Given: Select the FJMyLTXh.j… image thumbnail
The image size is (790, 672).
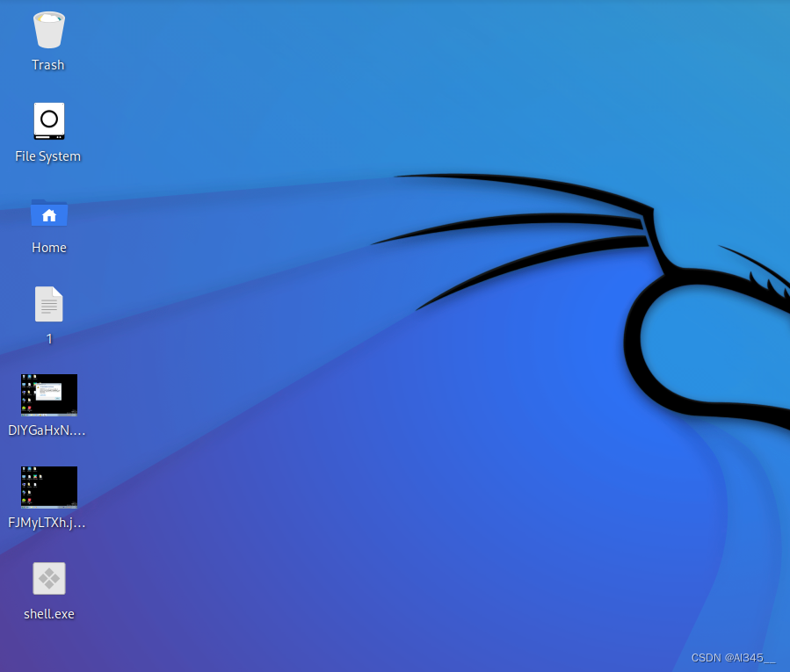Looking at the screenshot, I should tap(49, 488).
